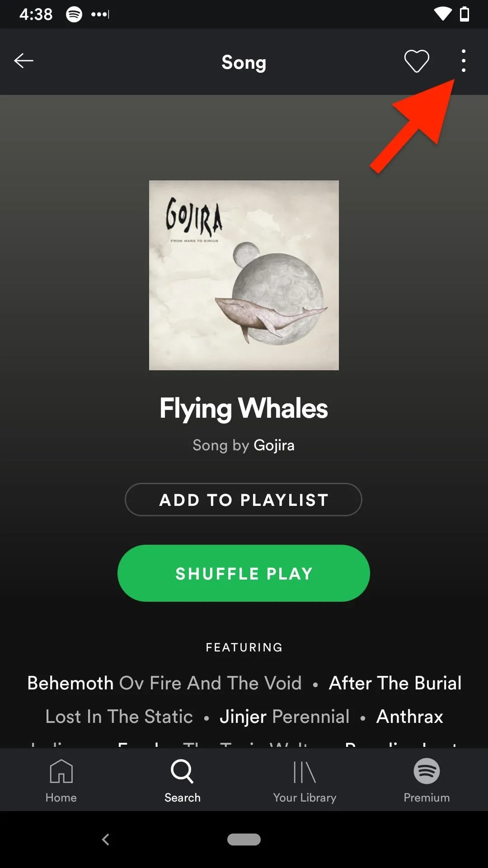Tap the Add to Playlist button
488x868 pixels.
[244, 500]
